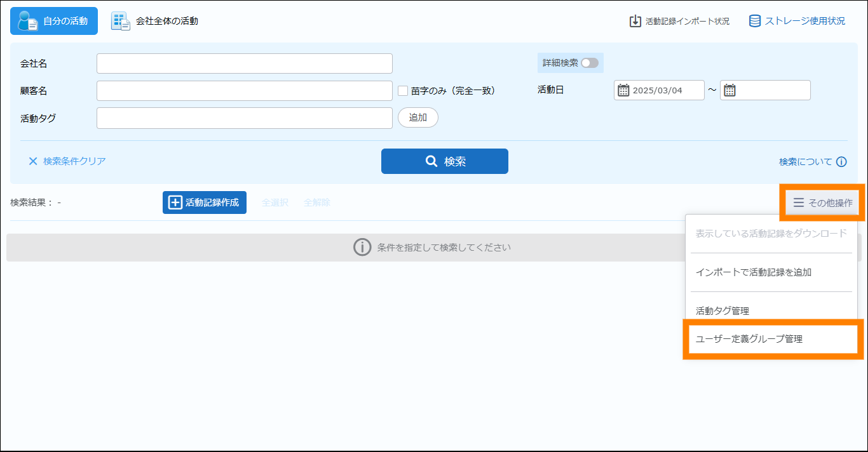Image resolution: width=868 pixels, height=452 pixels.
Task: Click the import status download icon
Action: [x=635, y=21]
